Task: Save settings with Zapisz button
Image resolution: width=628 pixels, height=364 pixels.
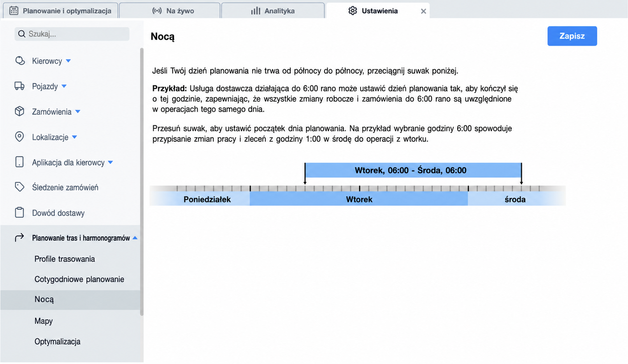Action: (x=572, y=36)
